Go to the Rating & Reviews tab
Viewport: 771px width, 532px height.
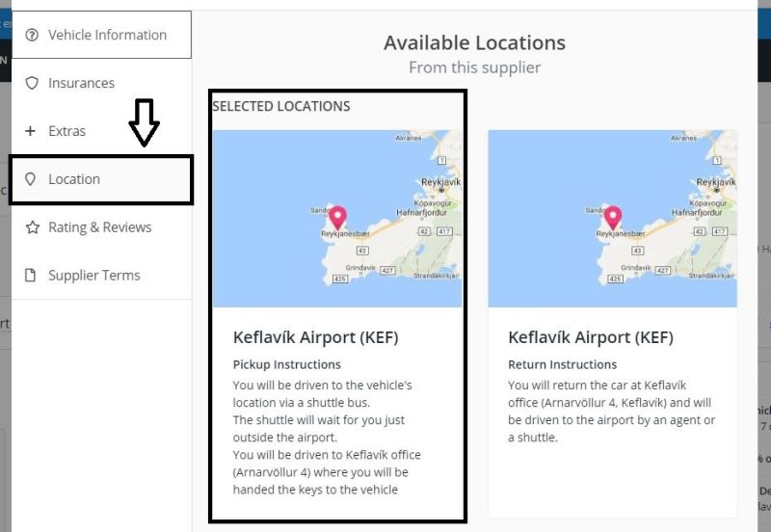click(102, 227)
